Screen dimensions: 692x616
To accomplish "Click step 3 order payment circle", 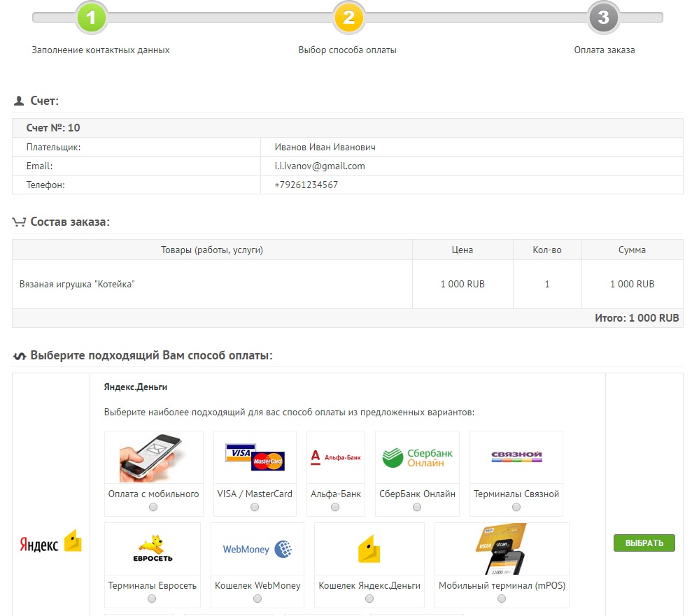I will point(604,17).
